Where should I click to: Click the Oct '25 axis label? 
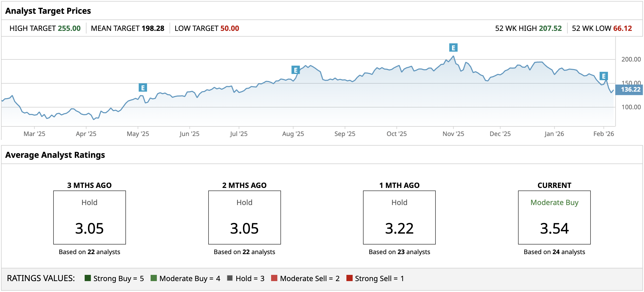tap(397, 134)
